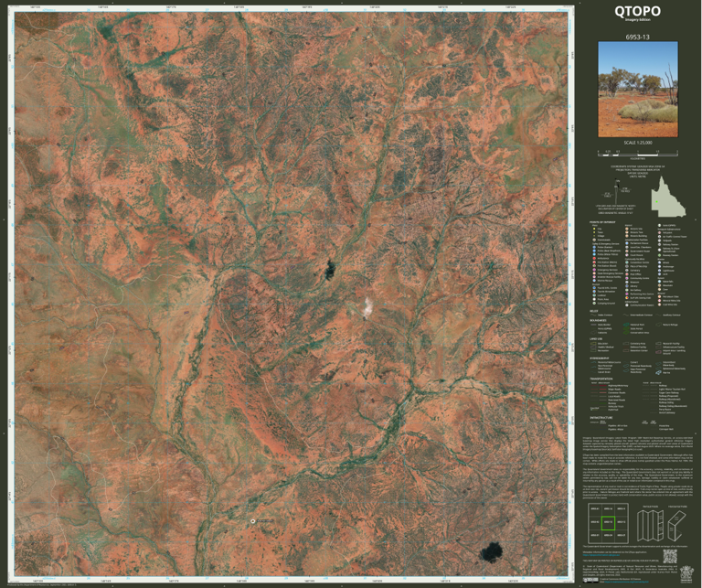Image resolution: width=702 pixels, height=588 pixels.
Task: Click the National Park boundary symbol in the legend
Action: 626,325
